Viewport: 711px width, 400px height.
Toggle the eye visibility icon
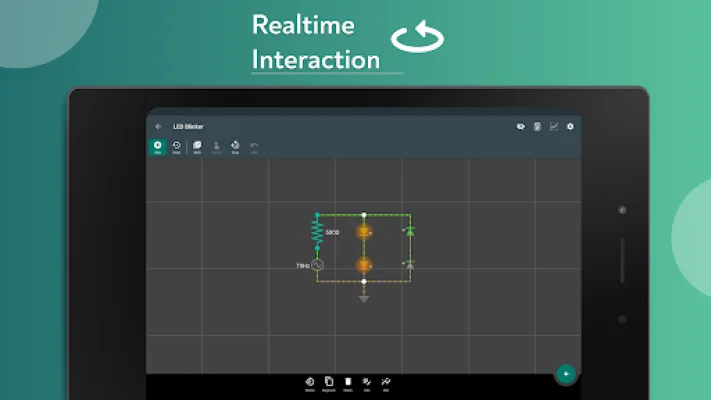tap(520, 126)
